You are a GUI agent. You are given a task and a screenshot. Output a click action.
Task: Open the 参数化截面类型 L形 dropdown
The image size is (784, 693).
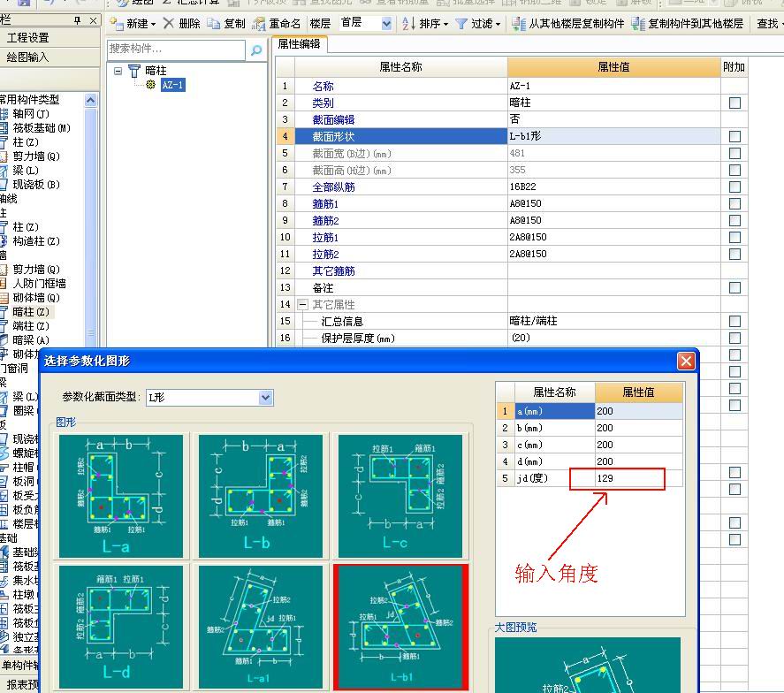click(265, 398)
